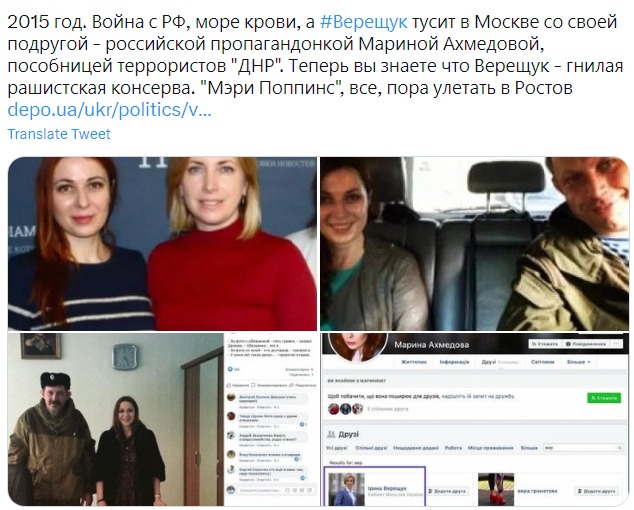Screen dimensions: 634x510
Task: Open the photo of man in fur hat
Action: tap(163, 419)
